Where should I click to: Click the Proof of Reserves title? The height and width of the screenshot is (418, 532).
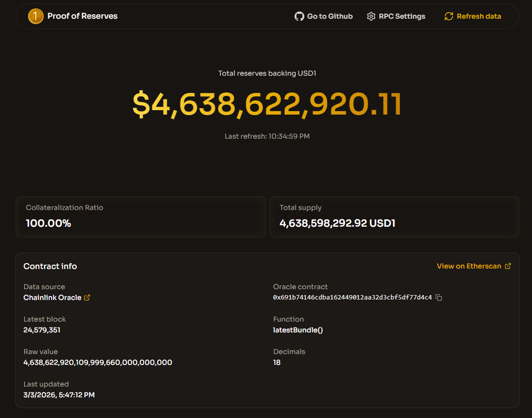(83, 16)
